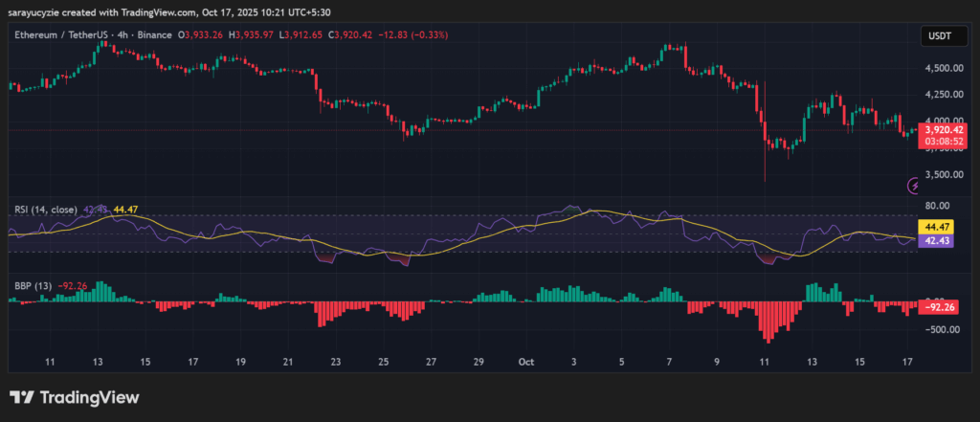This screenshot has height=422, width=980.
Task: Click the purple lightning bolt icon
Action: pyautogui.click(x=915, y=185)
